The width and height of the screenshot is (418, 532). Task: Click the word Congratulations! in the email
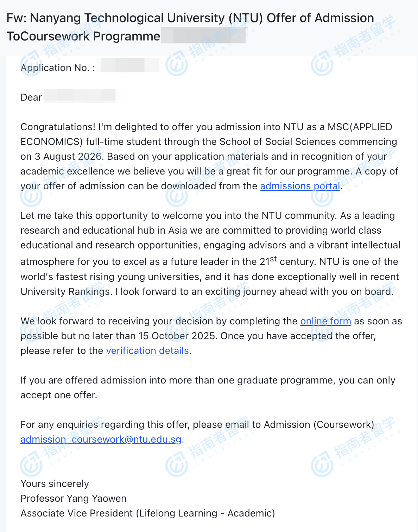58,127
